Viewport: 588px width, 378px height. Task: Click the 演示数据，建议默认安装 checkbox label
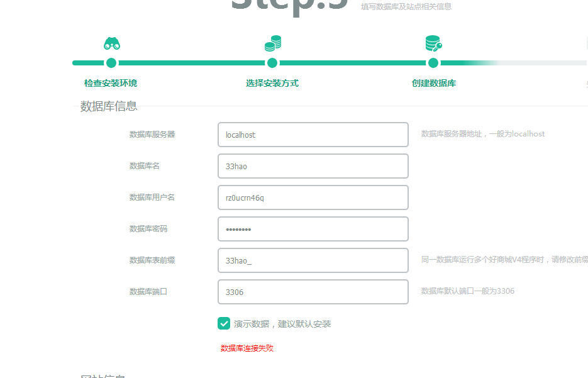[x=282, y=324]
